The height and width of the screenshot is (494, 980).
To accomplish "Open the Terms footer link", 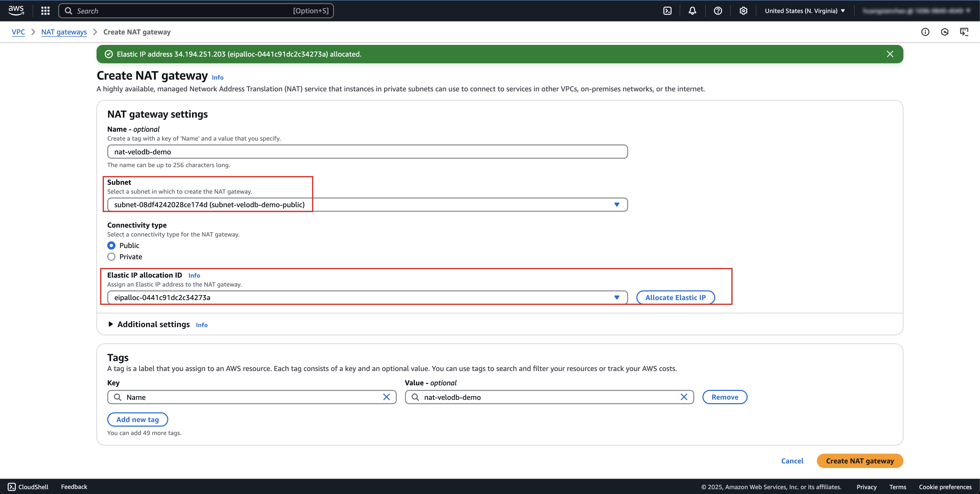I will point(898,487).
